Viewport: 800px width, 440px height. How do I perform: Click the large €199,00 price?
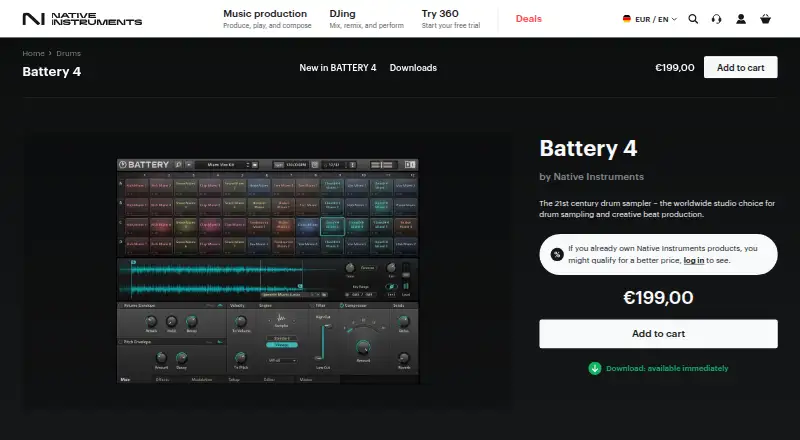tap(658, 298)
